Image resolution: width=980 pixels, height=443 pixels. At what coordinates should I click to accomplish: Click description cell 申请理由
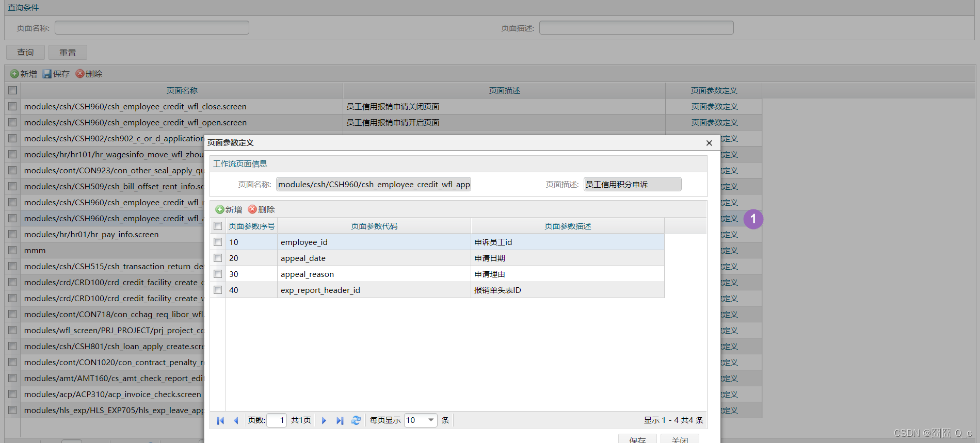[568, 274]
